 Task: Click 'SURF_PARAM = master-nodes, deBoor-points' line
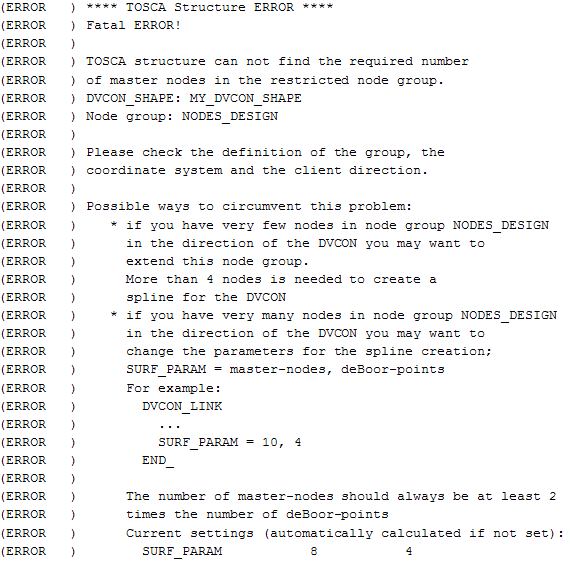285,370
